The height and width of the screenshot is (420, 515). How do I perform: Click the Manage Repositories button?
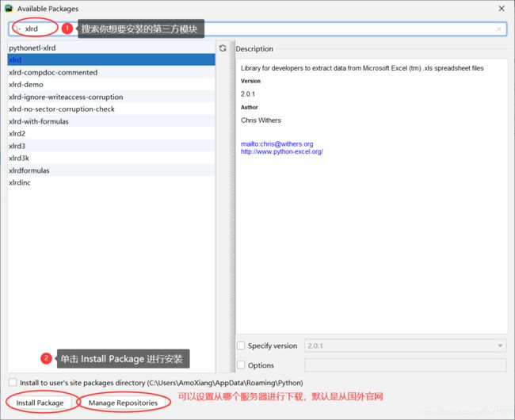click(x=123, y=403)
